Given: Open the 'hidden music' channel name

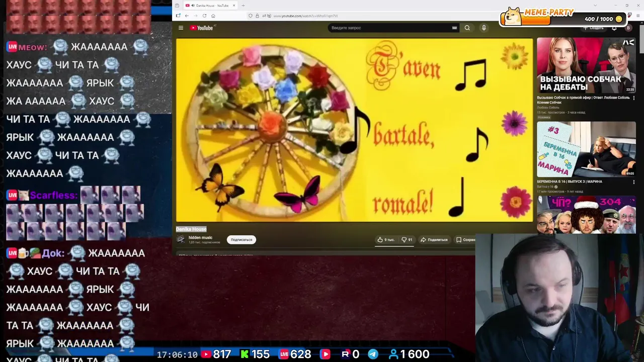Looking at the screenshot, I should pyautogui.click(x=201, y=237).
